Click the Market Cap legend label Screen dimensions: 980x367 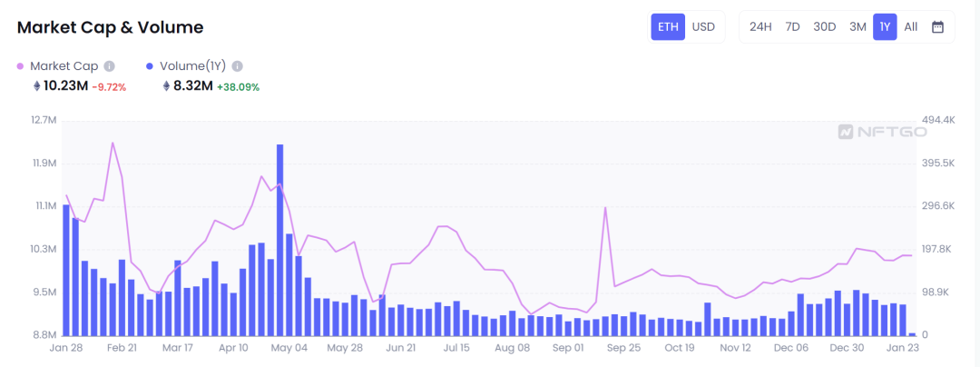(64, 66)
